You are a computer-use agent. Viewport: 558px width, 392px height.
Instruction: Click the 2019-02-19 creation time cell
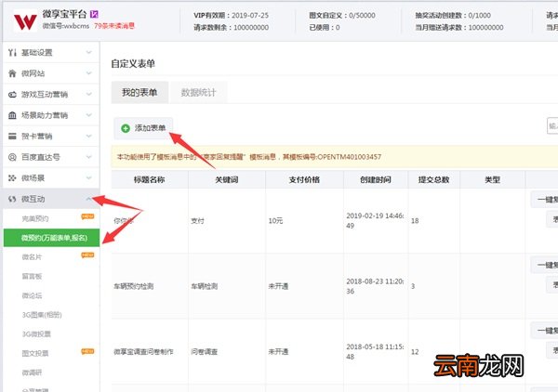375,221
